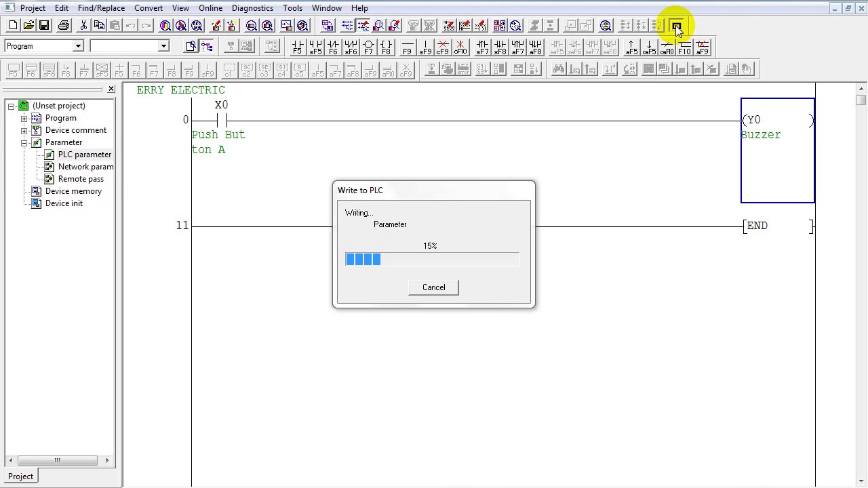Click the Print icon in toolbar
Viewport: 868px width, 488px height.
coord(64,26)
